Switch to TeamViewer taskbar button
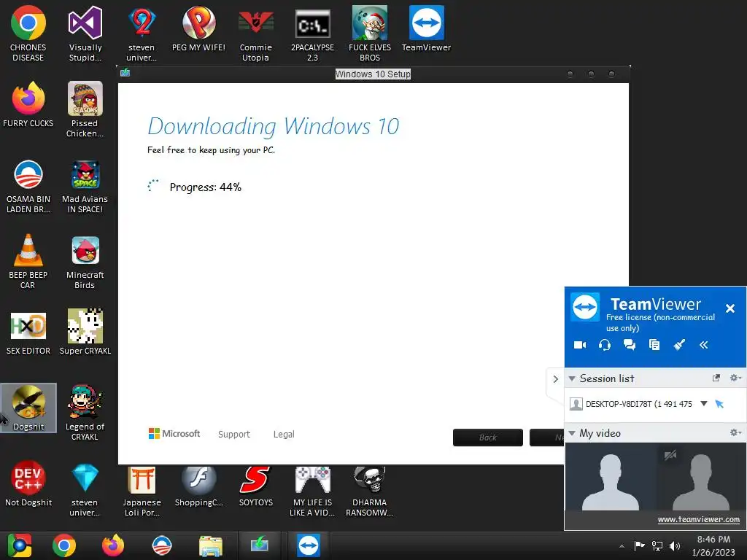Image resolution: width=747 pixels, height=560 pixels. tap(309, 545)
